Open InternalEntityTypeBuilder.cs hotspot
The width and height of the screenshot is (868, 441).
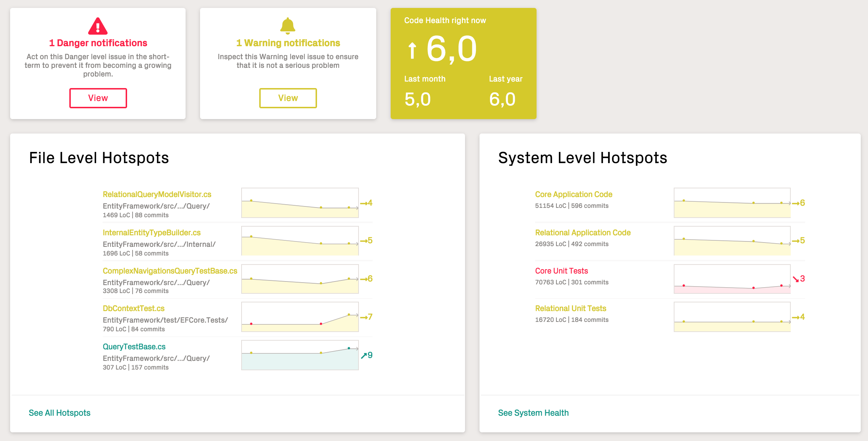click(152, 232)
